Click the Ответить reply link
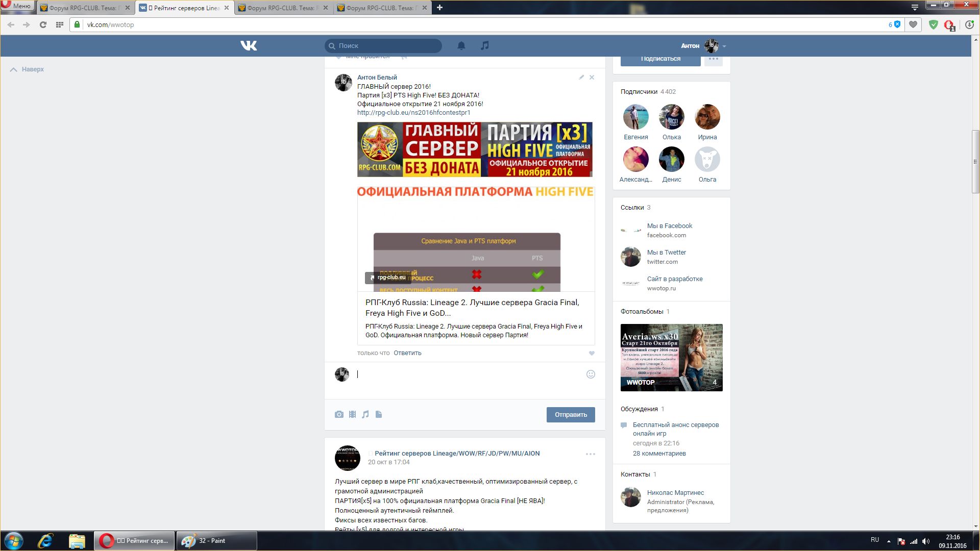980x551 pixels. (x=407, y=353)
